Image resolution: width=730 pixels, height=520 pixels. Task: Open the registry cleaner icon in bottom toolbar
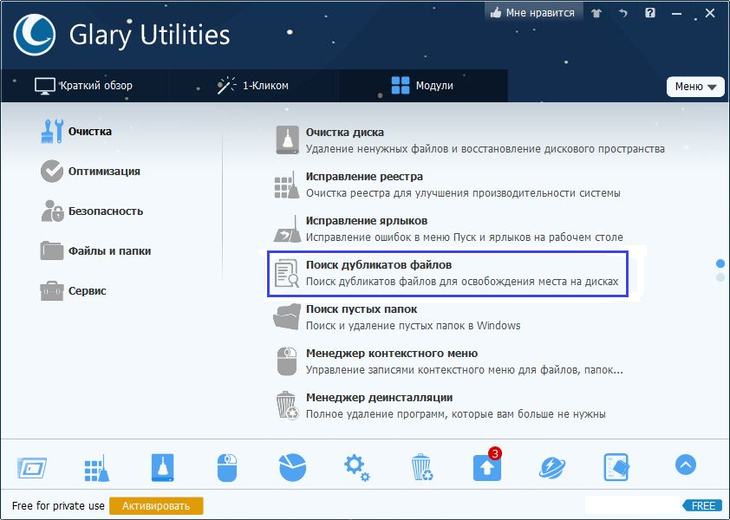(96, 466)
